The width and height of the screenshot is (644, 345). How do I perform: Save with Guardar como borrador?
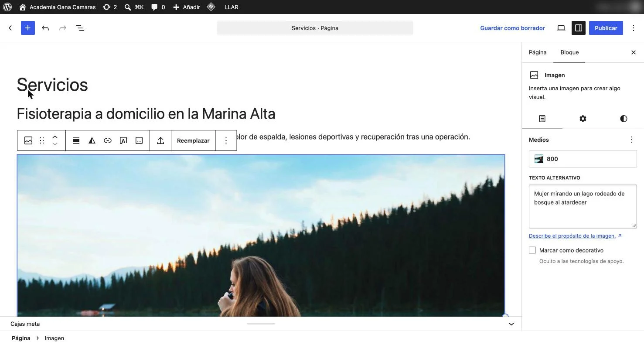512,28
